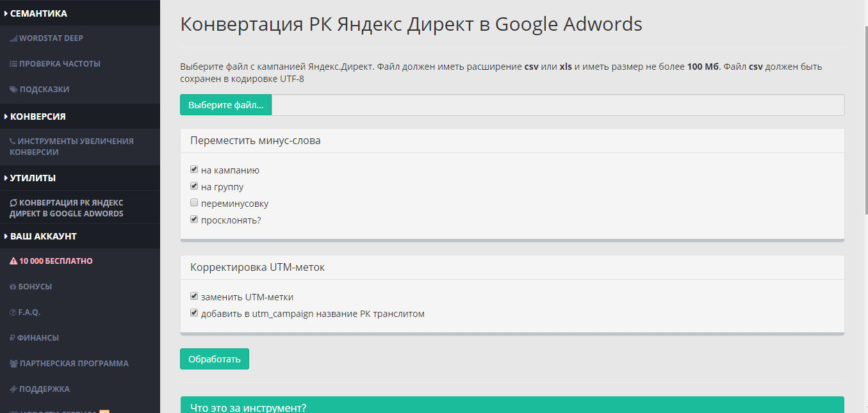The width and height of the screenshot is (868, 413).
Task: Click the Wordstat Deep signal bars icon
Action: click(x=13, y=38)
